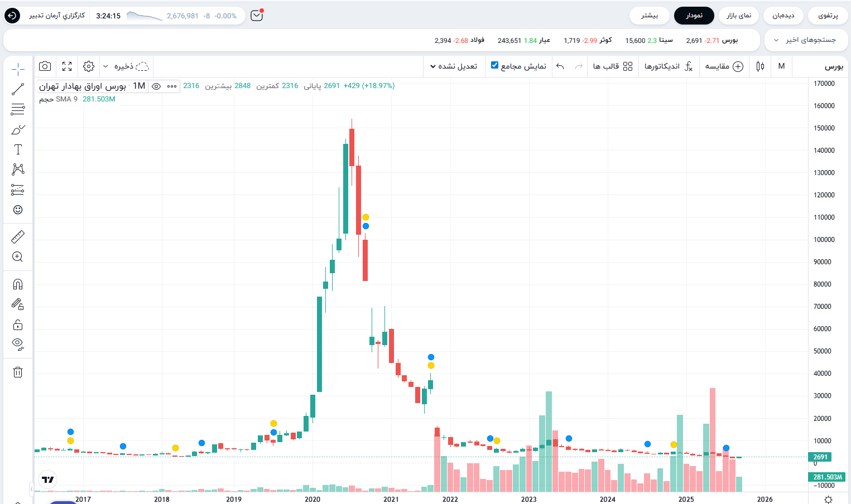Click the blue event marker above 2021 candle
Screen dimensions: 851x504
coord(431,357)
